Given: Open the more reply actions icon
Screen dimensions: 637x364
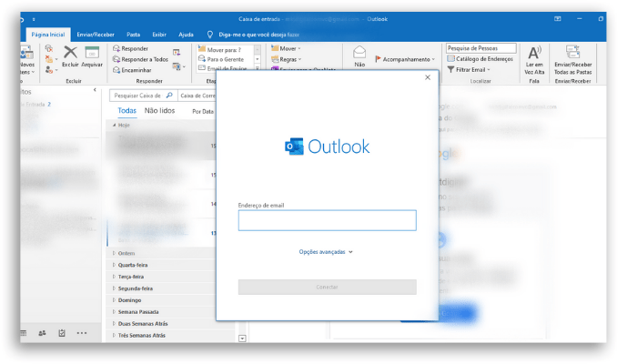Looking at the screenshot, I should tap(178, 66).
